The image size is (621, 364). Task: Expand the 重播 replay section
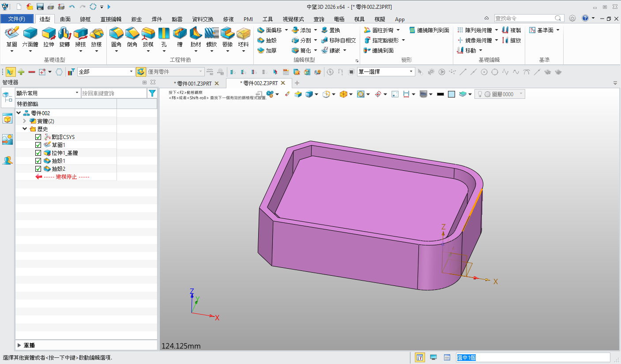click(x=19, y=345)
